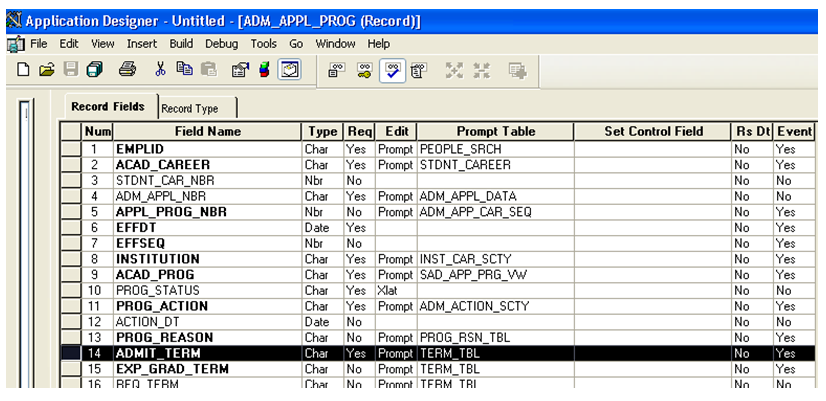This screenshot has width=826, height=401.
Task: Select the PROG_STATUS field row
Action: tap(439, 290)
